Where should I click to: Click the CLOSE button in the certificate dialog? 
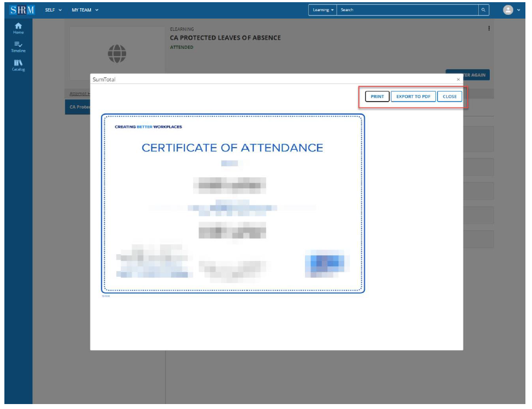(x=451, y=97)
